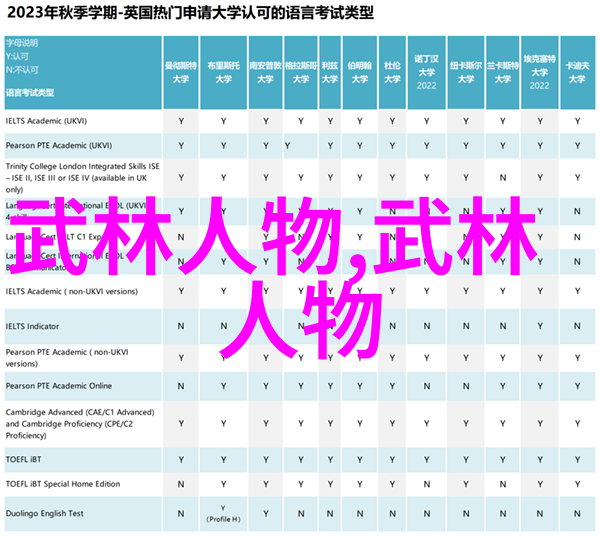The width and height of the screenshot is (600, 536).
Task: Click the Y (Profile H) cell in Duolingo row
Action: coord(223,513)
